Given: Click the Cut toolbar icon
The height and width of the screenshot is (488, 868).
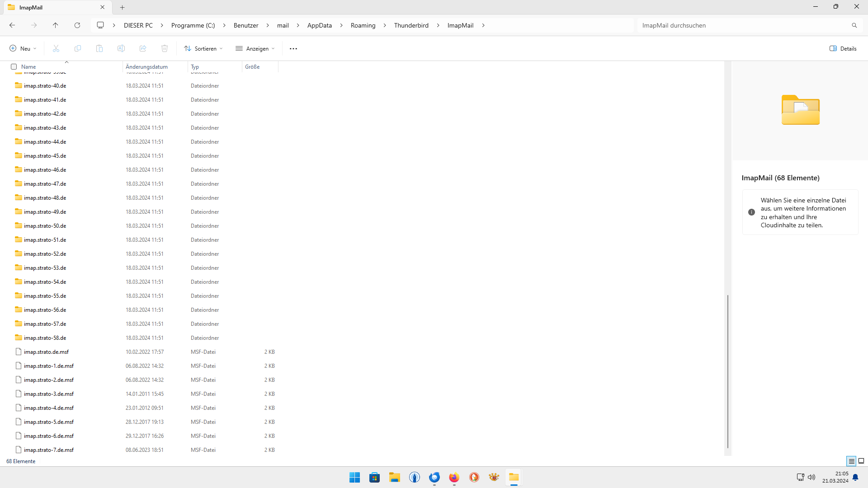Looking at the screenshot, I should click(x=56, y=48).
